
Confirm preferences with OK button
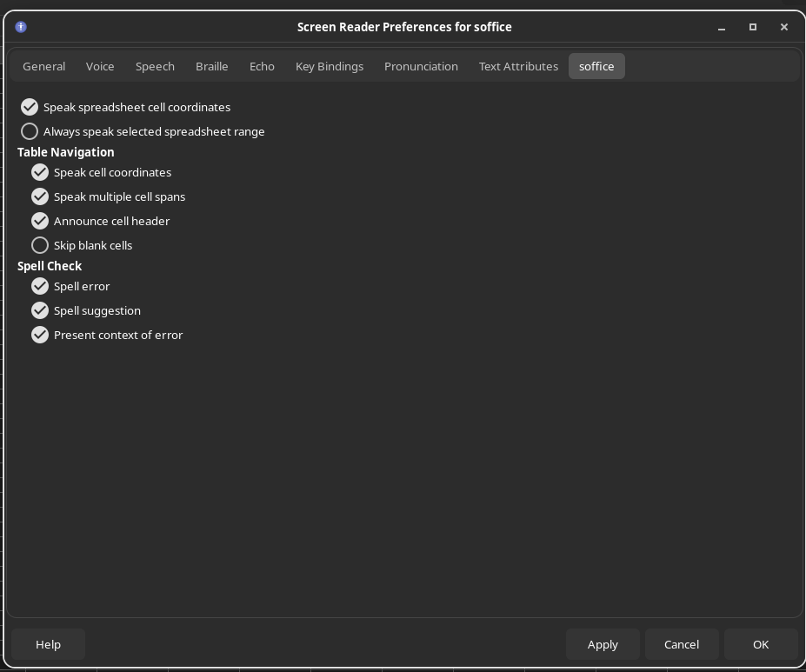(761, 644)
